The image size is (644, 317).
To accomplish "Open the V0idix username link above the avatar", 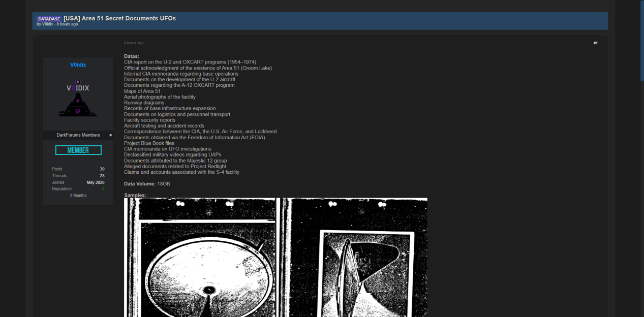I will [78, 65].
